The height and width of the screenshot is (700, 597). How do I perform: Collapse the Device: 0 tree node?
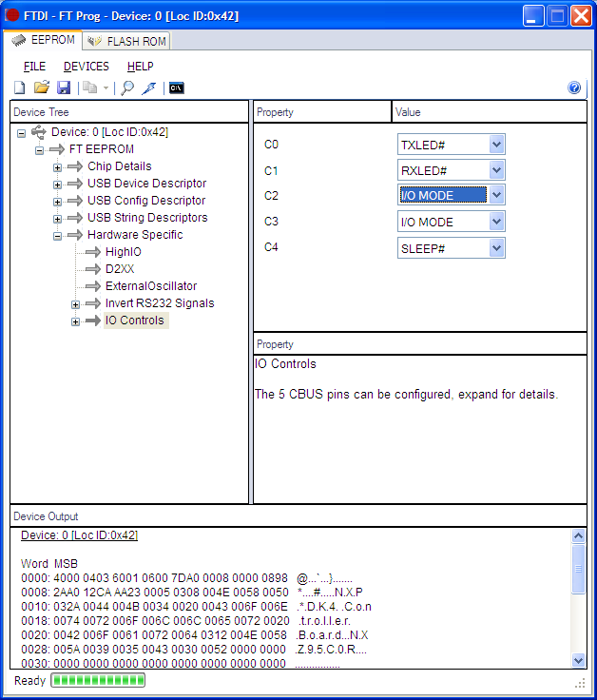(x=21, y=133)
